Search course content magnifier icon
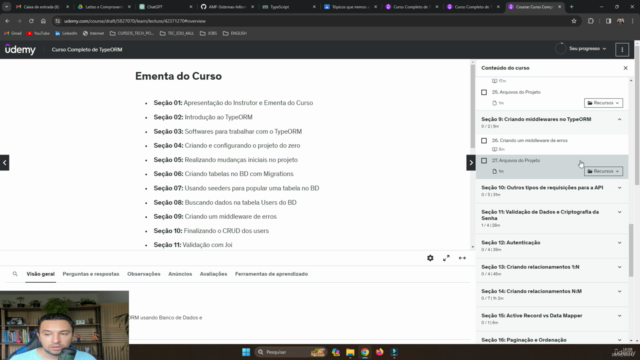The height and width of the screenshot is (360, 640). [15, 274]
